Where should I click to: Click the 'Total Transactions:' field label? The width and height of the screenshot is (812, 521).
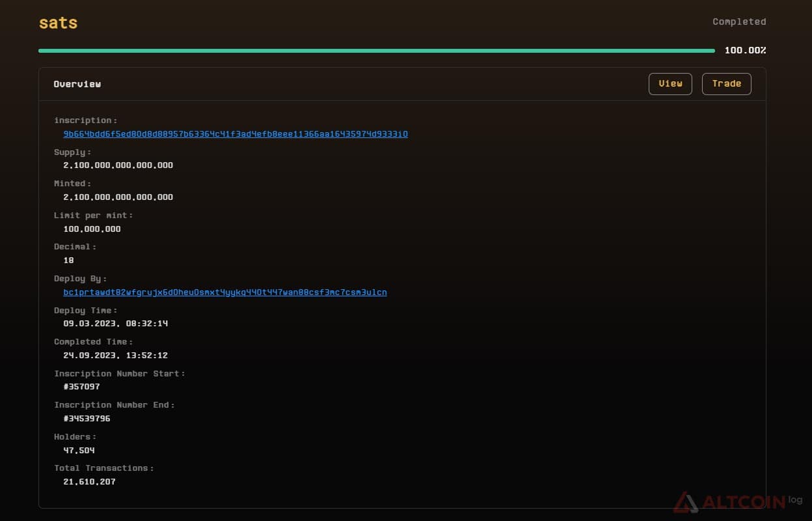104,468
